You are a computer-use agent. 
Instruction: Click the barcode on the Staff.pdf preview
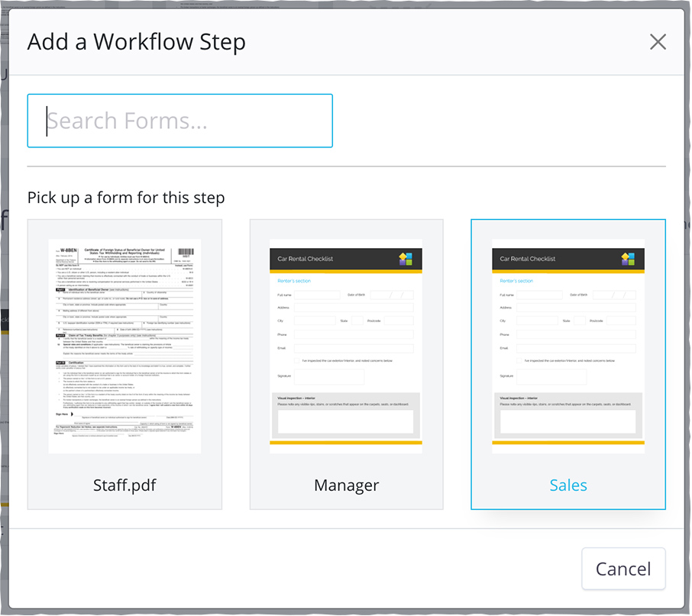pyautogui.click(x=186, y=253)
